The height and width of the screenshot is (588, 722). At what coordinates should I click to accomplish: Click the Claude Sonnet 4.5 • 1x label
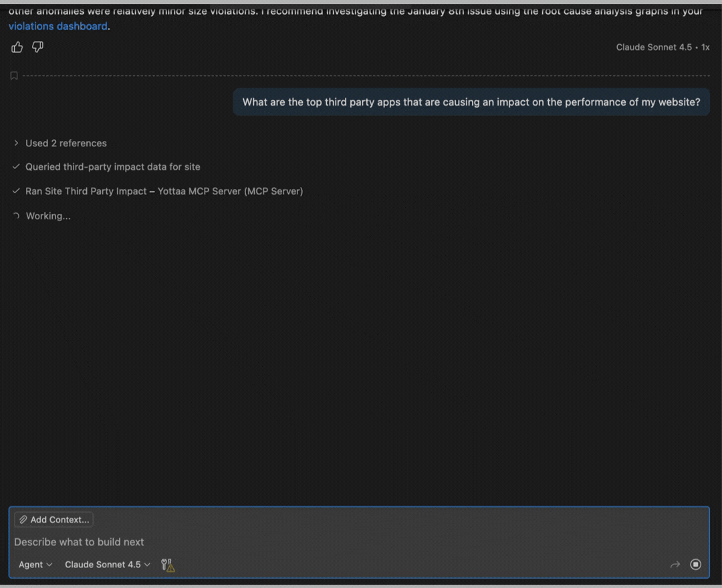point(663,47)
